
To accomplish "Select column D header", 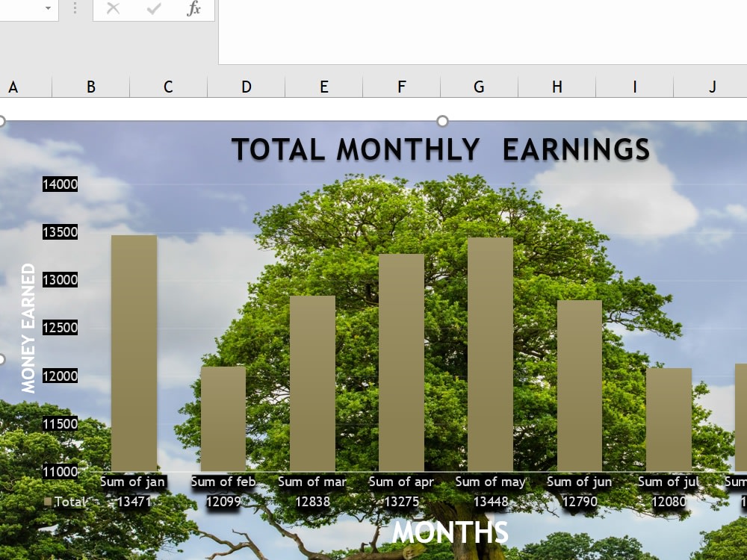I will [x=247, y=87].
